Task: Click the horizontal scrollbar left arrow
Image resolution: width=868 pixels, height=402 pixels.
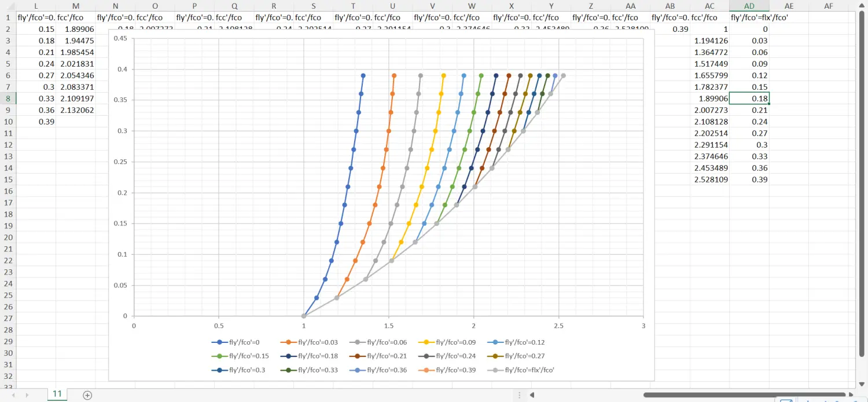Action: tap(531, 395)
